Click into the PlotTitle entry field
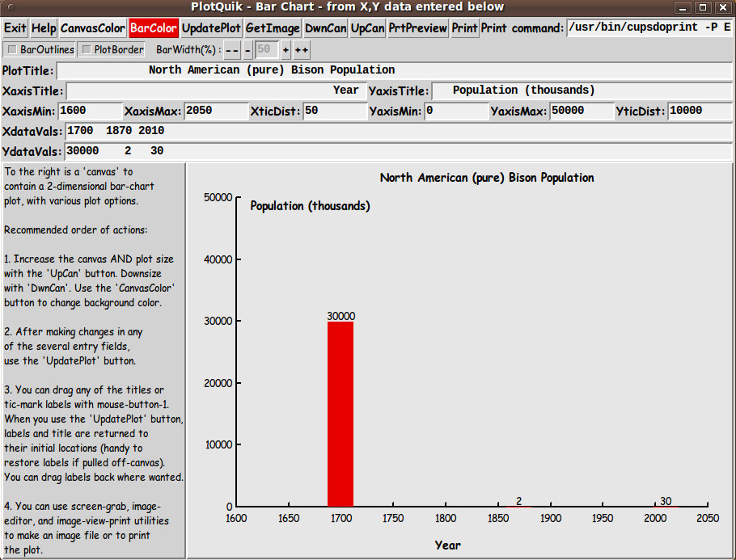The width and height of the screenshot is (736, 560). 395,70
